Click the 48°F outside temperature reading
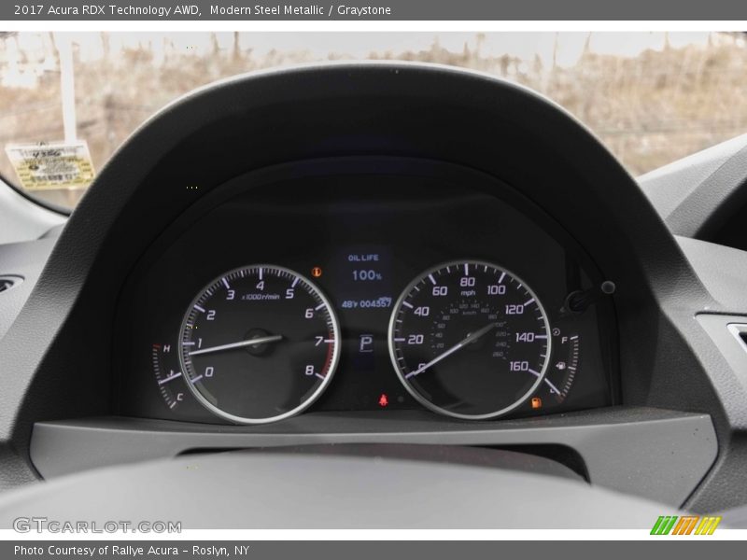 pyautogui.click(x=349, y=304)
